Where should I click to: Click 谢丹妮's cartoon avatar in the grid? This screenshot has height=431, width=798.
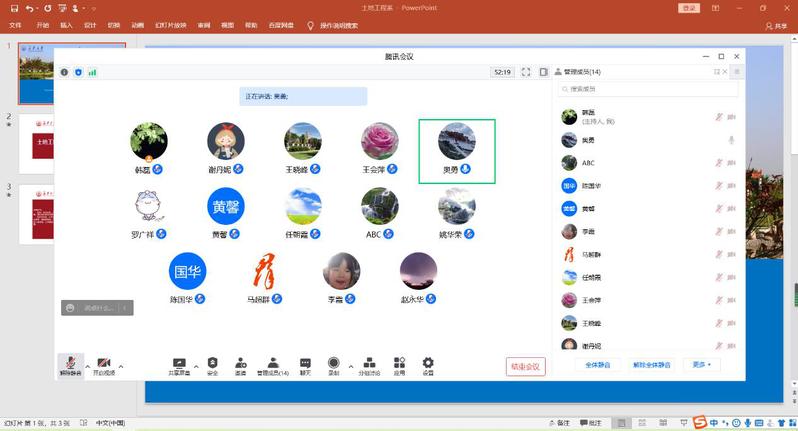tap(226, 141)
